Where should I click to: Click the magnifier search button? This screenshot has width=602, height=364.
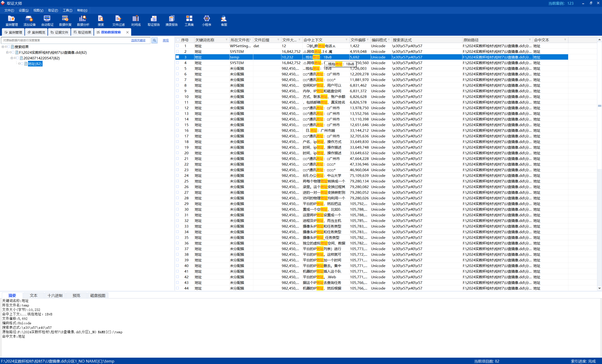coord(154,40)
